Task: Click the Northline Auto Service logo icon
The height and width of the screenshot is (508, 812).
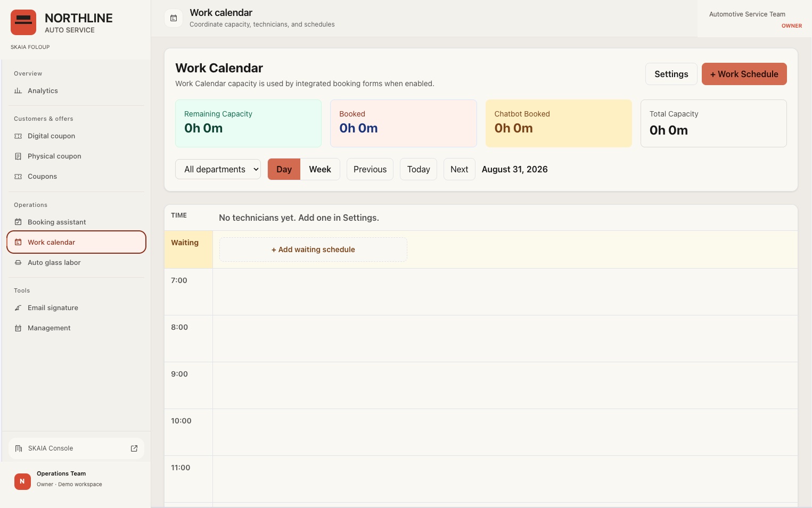Action: click(x=23, y=22)
